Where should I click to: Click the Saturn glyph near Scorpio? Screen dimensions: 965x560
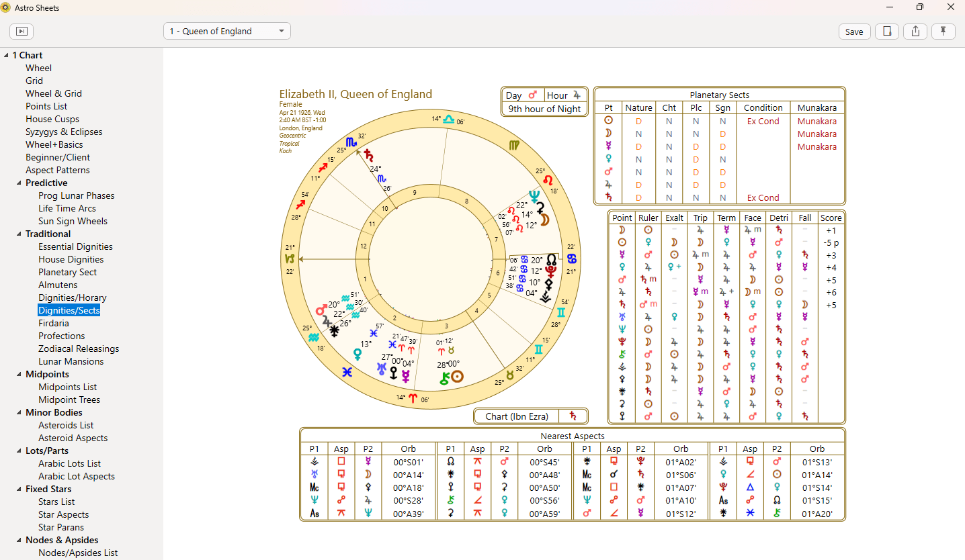[x=368, y=155]
